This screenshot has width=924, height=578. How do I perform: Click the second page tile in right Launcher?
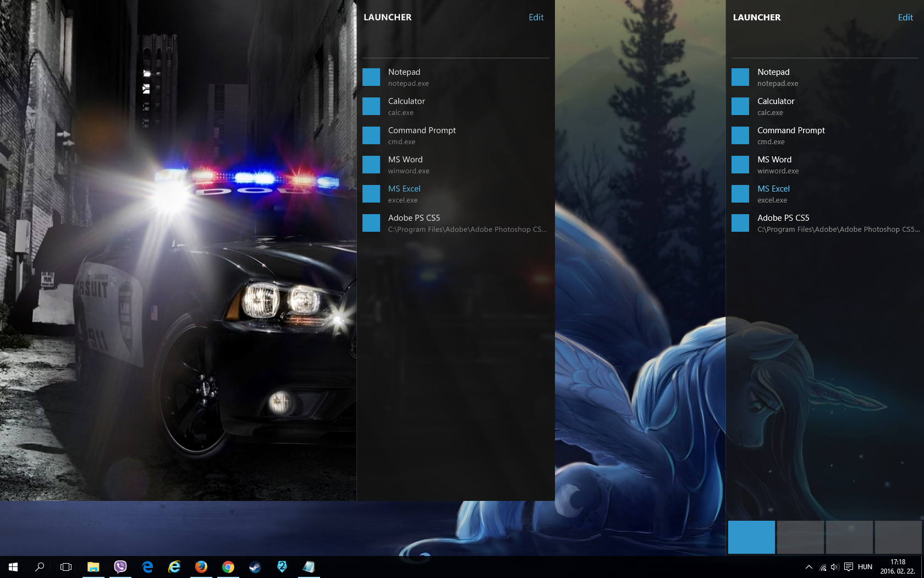(x=800, y=537)
